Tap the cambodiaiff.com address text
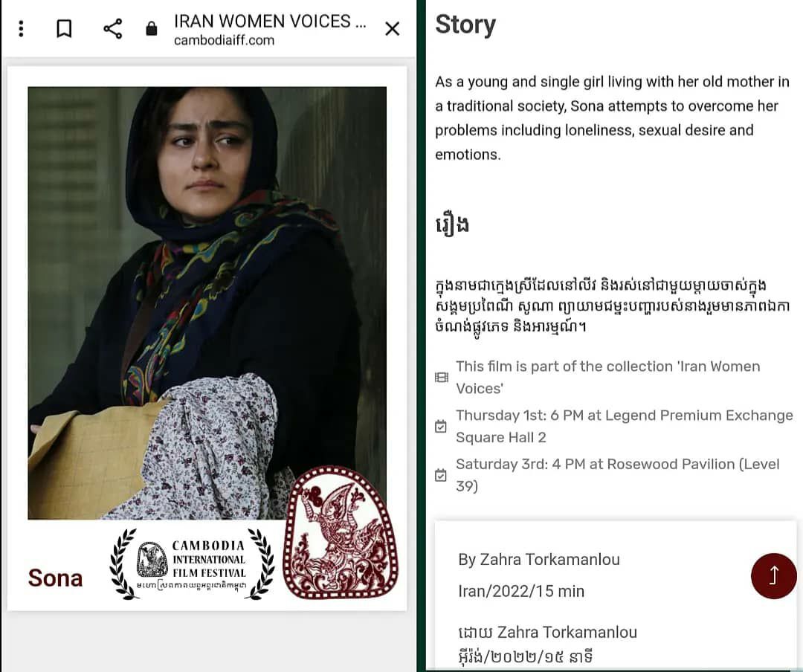The width and height of the screenshot is (803, 672). click(x=224, y=40)
